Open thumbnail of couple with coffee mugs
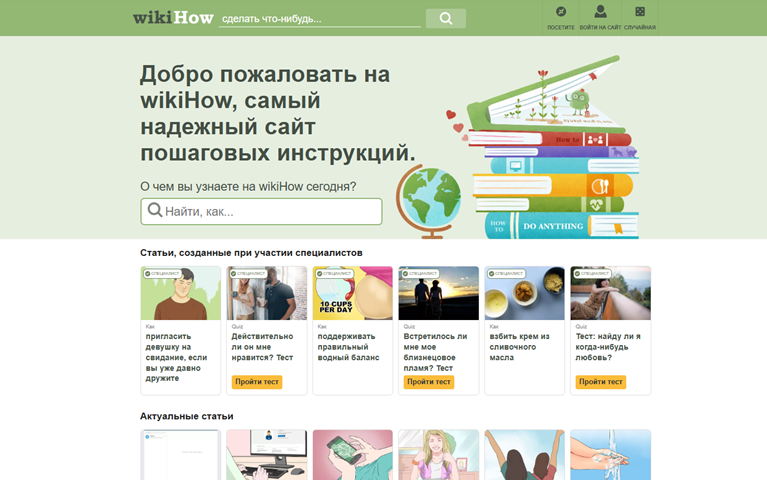Viewport: 767px width, 480px height. pos(267,293)
